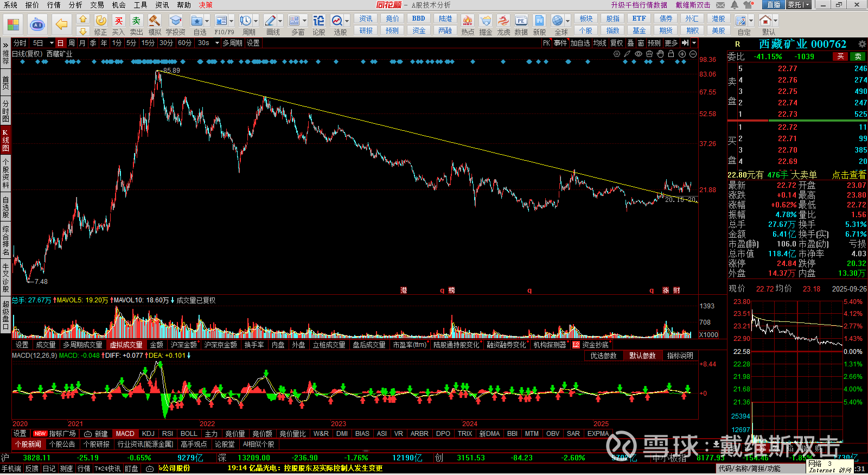Toggle 复权 price adjustment on chart bar
868x475 pixels.
pos(617,43)
